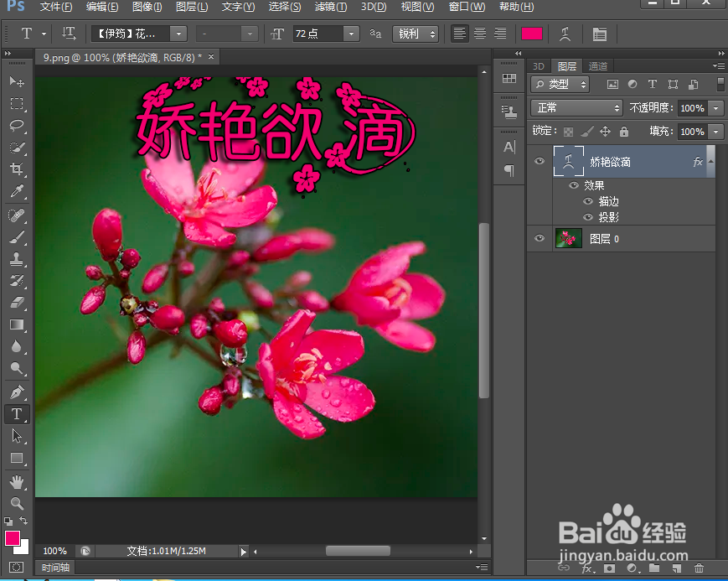Hide the 娇艳欲滴 text layer
The height and width of the screenshot is (581, 728).
pos(540,161)
